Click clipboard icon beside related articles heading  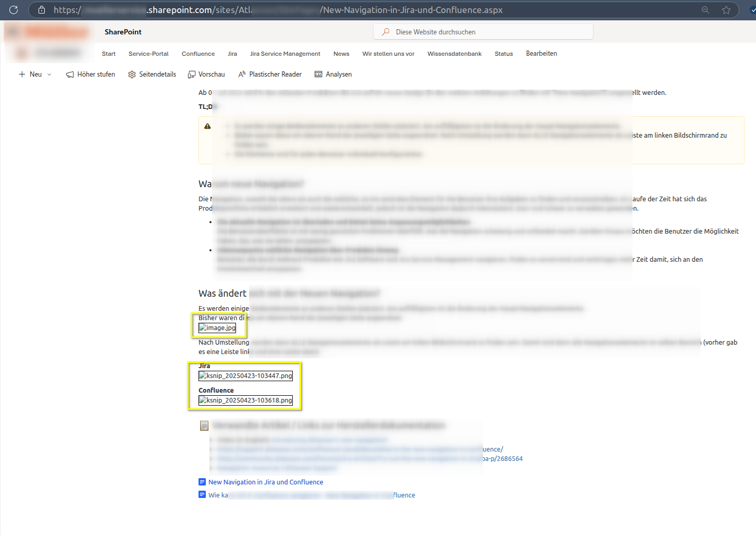tap(204, 425)
